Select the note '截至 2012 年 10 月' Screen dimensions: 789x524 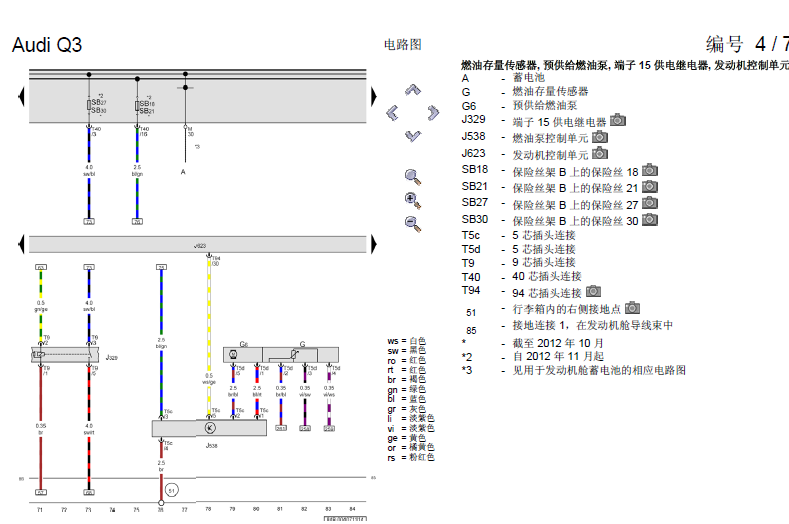558,343
